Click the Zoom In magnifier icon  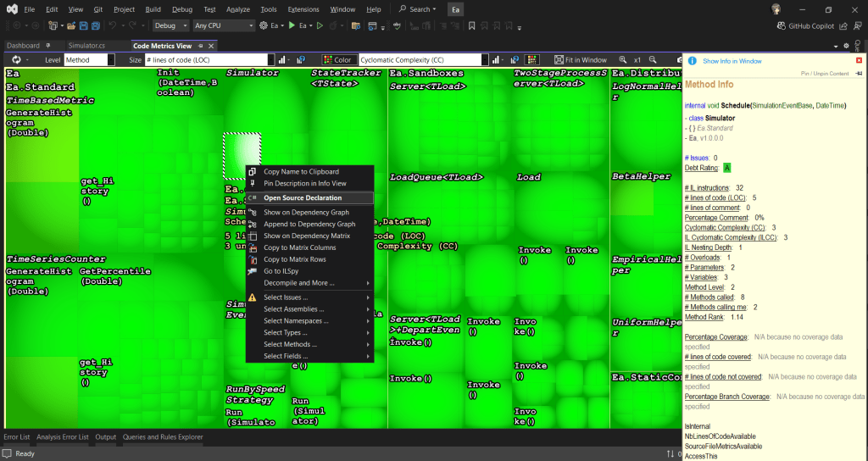point(623,60)
